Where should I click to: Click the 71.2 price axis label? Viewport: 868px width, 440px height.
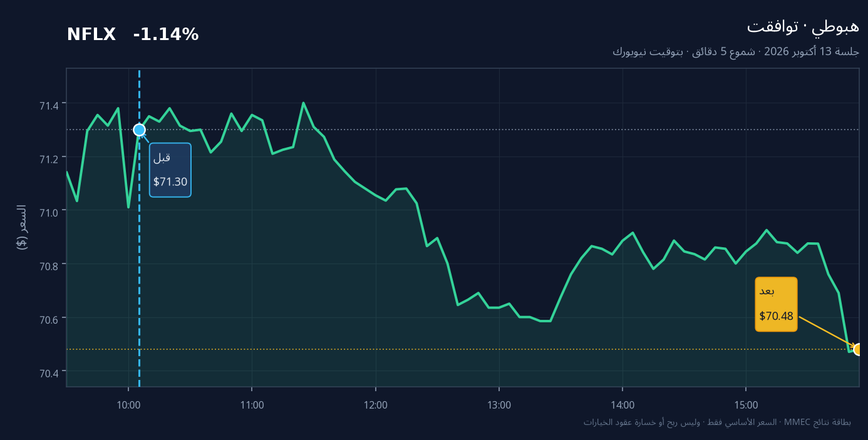coord(49,160)
